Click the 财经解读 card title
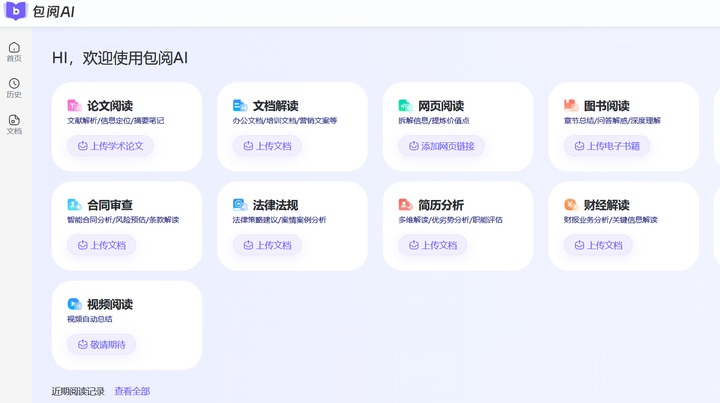The image size is (720, 403). pos(607,205)
